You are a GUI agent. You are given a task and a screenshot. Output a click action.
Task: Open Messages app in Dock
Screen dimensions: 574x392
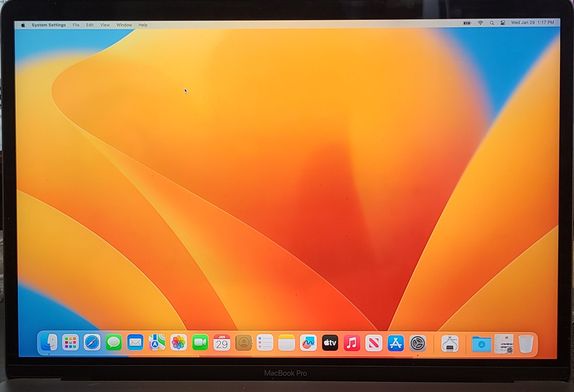[114, 343]
